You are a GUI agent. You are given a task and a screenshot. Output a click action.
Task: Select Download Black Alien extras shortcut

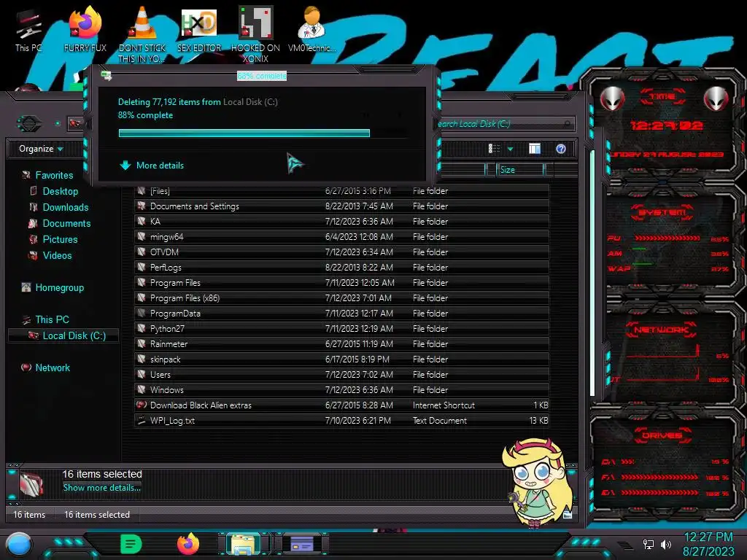point(341,405)
